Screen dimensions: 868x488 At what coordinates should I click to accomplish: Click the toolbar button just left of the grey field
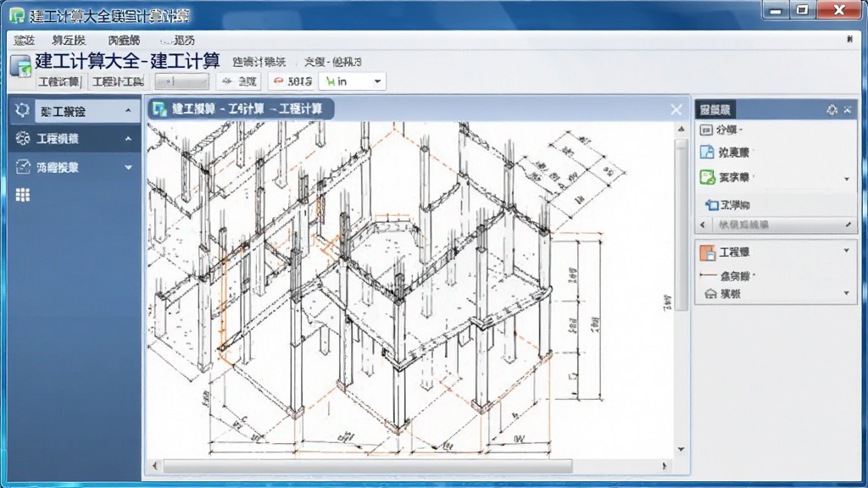118,82
